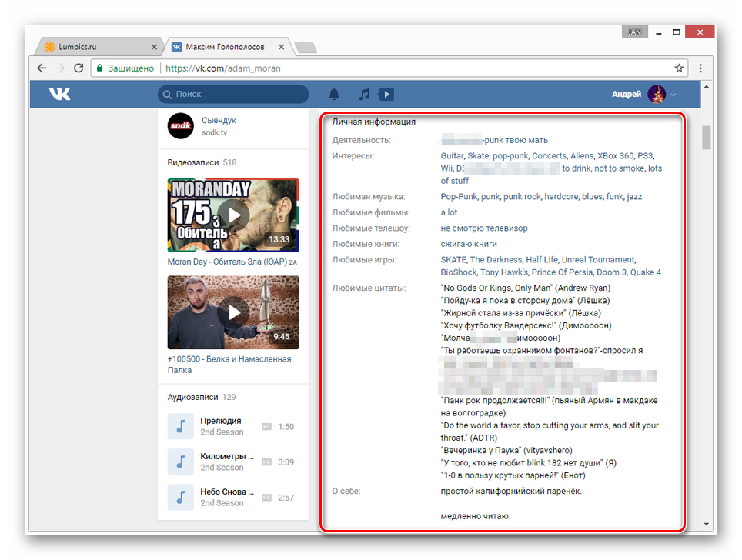This screenshot has width=742, height=560.
Task: Play the Прелюдия audio track
Action: click(180, 426)
